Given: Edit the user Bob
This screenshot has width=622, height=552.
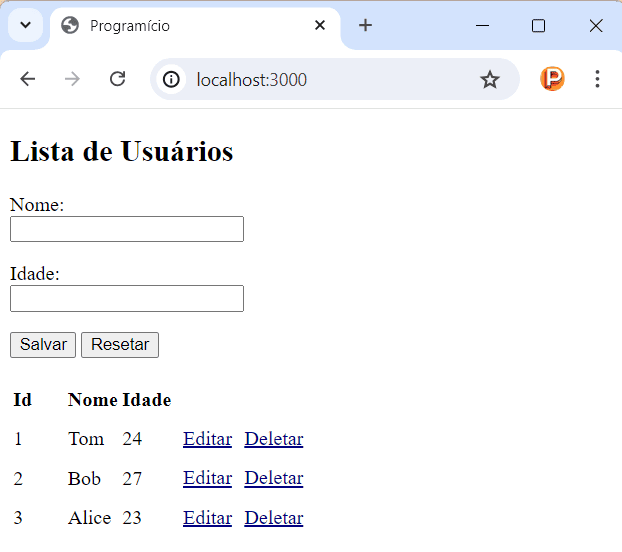Looking at the screenshot, I should (x=207, y=478).
